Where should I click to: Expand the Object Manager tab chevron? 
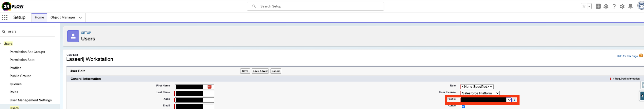[x=80, y=17]
